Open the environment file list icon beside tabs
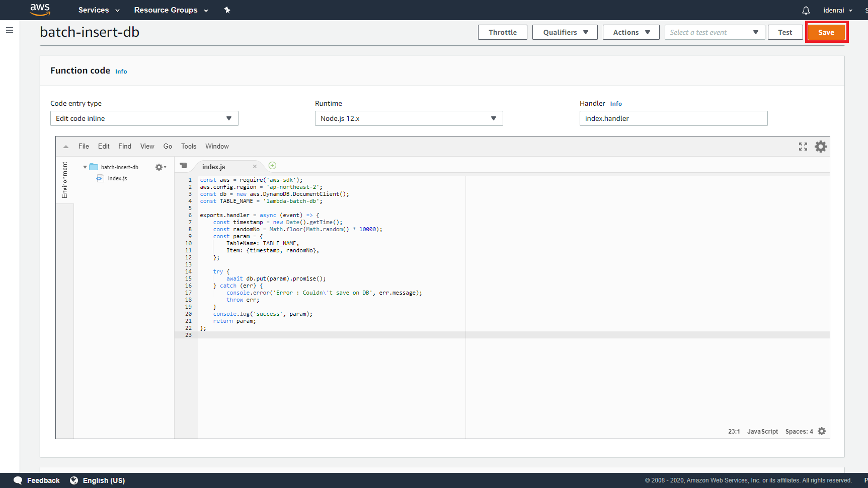The height and width of the screenshot is (488, 868). (184, 165)
